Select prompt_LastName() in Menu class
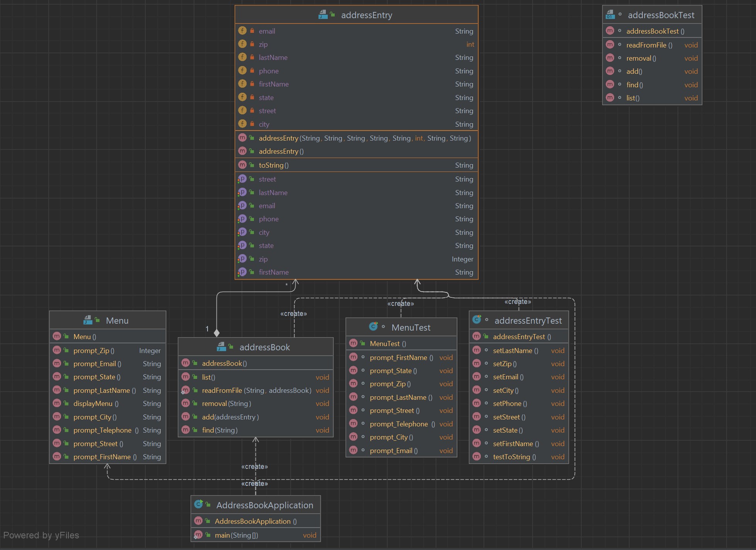756x550 pixels. [x=107, y=390]
